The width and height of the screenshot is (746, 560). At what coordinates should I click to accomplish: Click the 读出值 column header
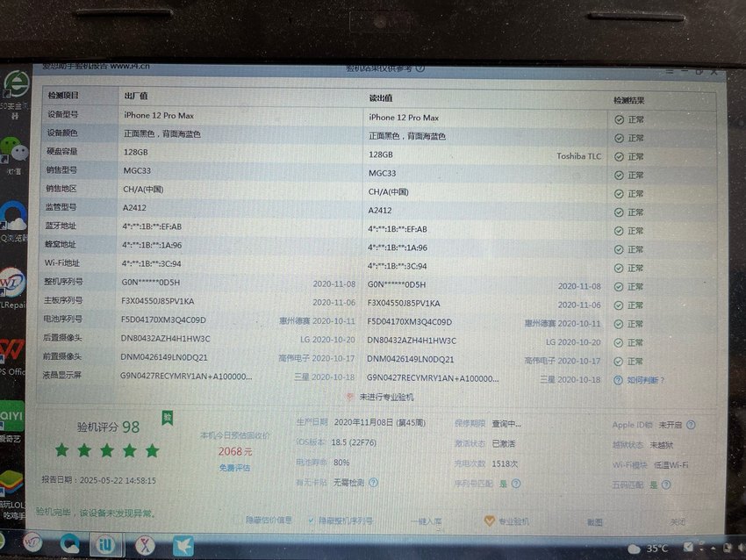click(x=381, y=98)
